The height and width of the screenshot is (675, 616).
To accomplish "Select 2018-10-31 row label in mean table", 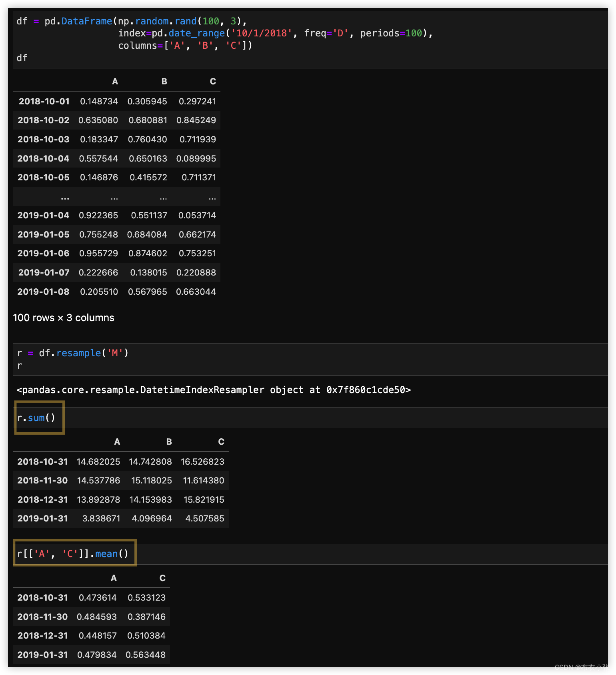I will pyautogui.click(x=42, y=598).
